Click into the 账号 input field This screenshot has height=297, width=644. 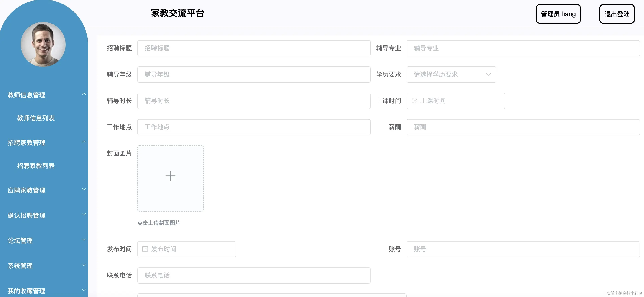[523, 249]
